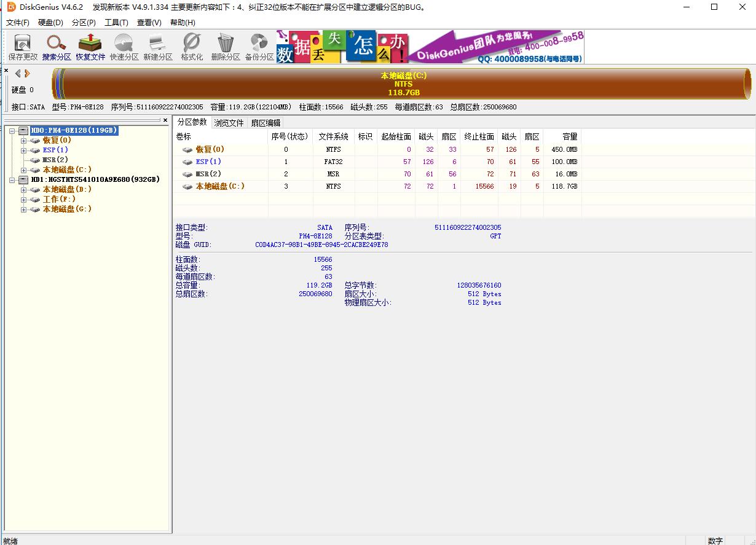
Task: Select the 本地磁盘(C:) bar in the disk map
Action: (403, 84)
